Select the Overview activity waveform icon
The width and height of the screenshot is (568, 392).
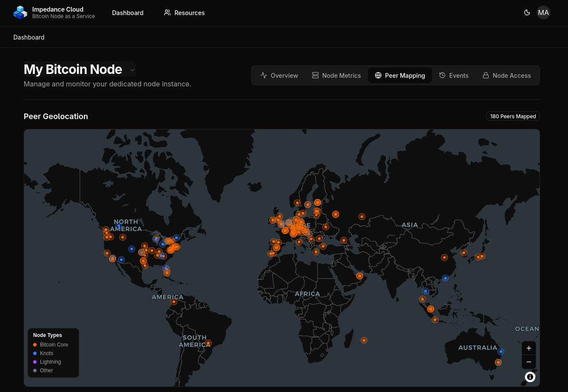264,75
